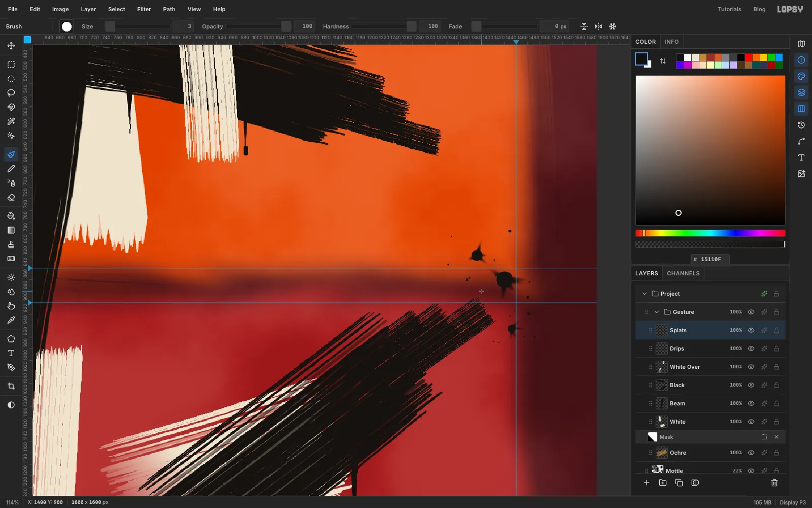The width and height of the screenshot is (812, 508).
Task: Select the Text tool in left toolbar
Action: point(11,353)
